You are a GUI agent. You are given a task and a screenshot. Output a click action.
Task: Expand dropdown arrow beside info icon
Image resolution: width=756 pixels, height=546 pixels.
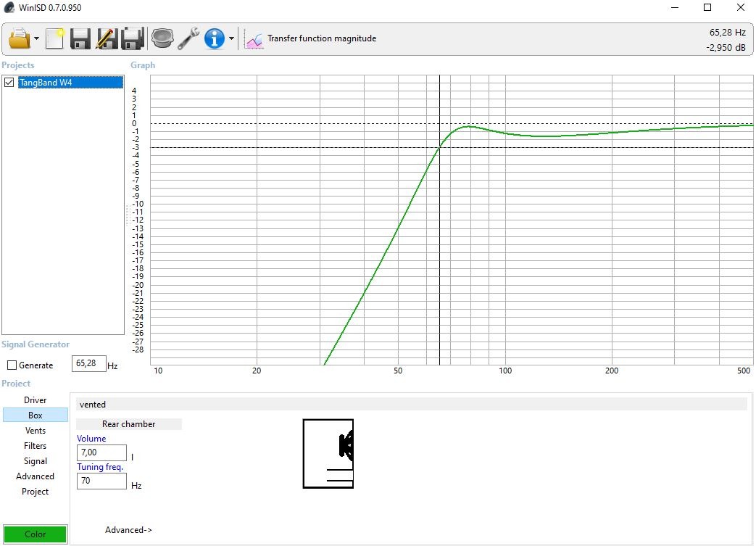(x=231, y=38)
